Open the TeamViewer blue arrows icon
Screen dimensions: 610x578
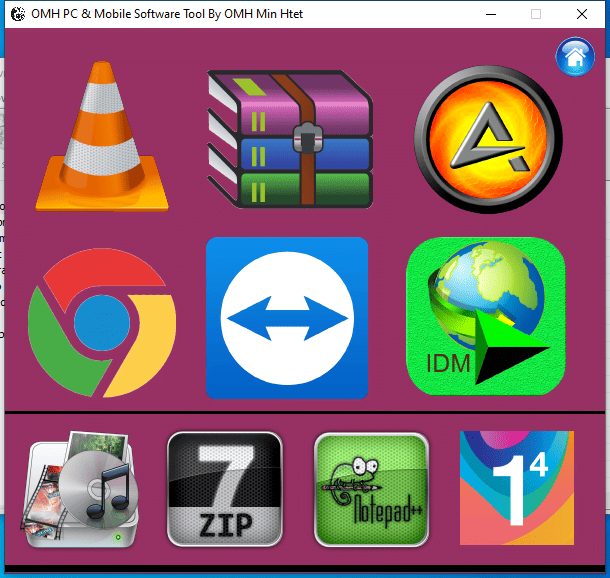[x=287, y=318]
